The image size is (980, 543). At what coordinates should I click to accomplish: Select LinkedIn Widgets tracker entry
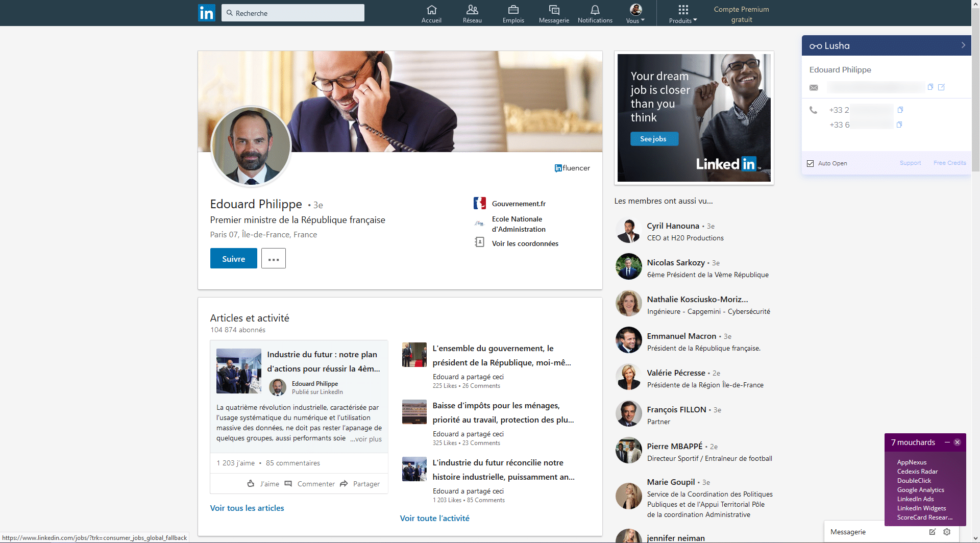(921, 508)
